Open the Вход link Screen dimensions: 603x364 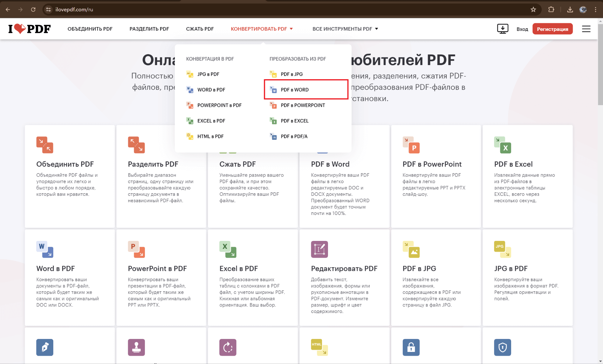point(522,29)
